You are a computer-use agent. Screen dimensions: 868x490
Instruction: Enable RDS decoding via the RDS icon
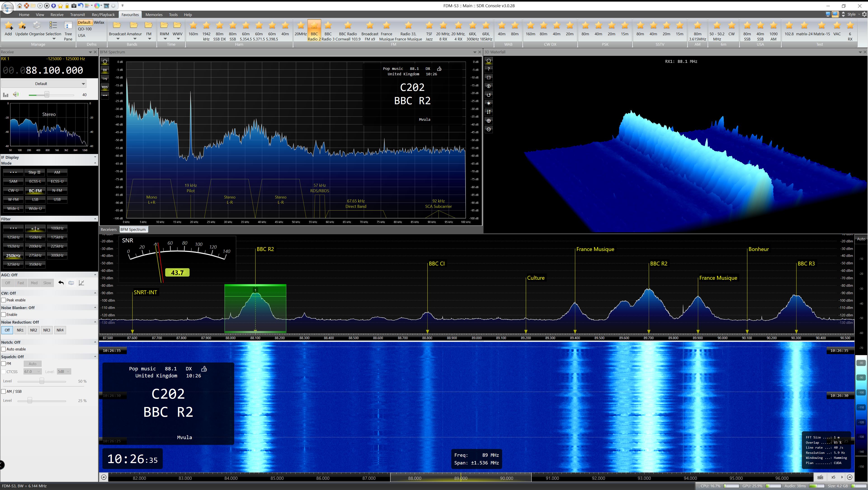105,87
